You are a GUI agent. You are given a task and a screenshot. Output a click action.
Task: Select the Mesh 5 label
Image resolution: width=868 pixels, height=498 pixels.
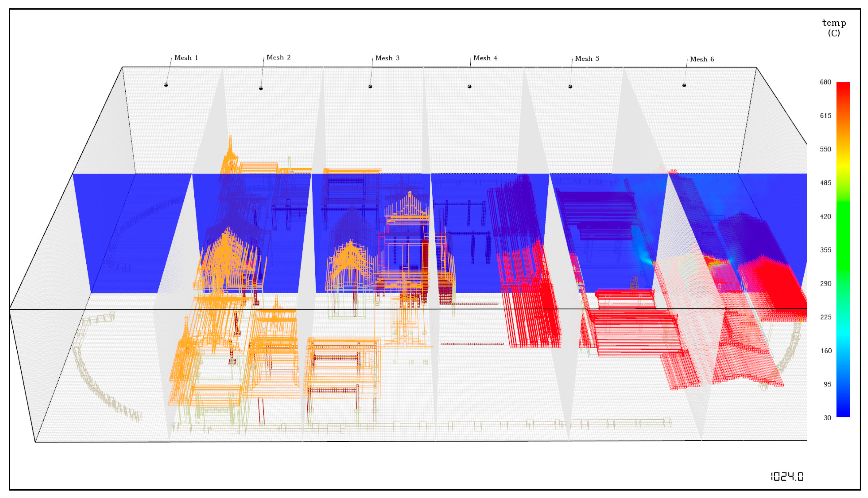point(587,59)
